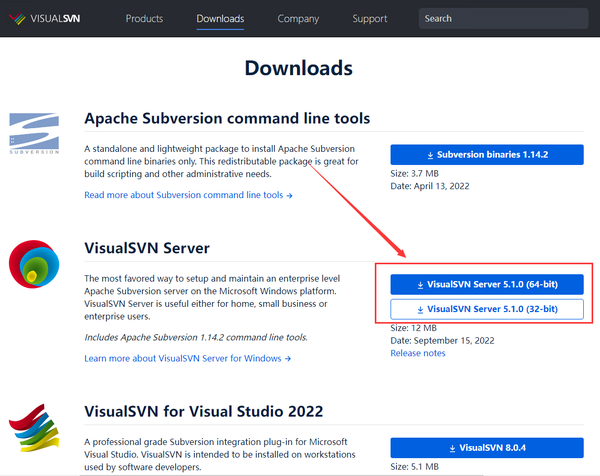Download VisualSVN Server 5.1.0 (64-bit)
Viewport: 600px width, 476px height.
pos(487,284)
